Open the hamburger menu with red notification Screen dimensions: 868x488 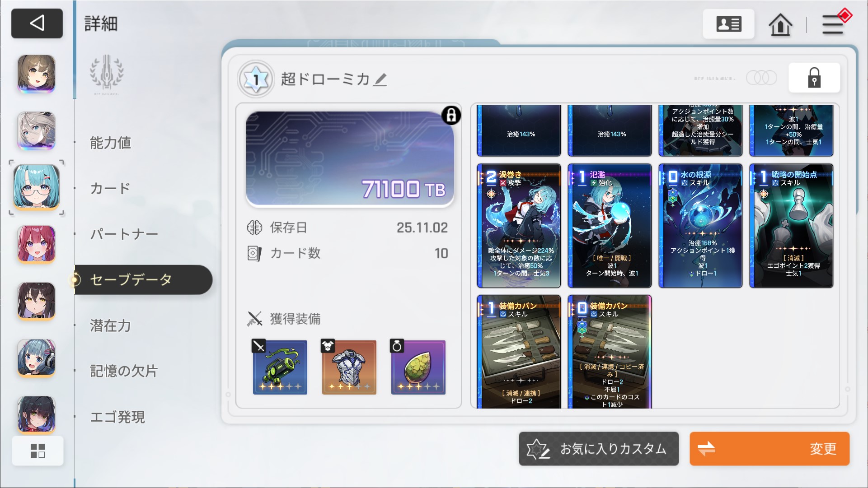(x=834, y=23)
